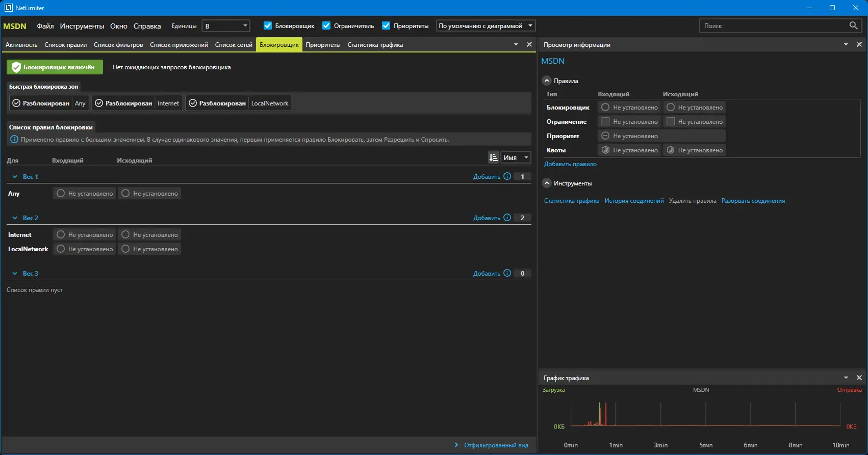Viewport: 868px width, 455px height.
Task: Close the Просмотр информации panel
Action: (859, 45)
